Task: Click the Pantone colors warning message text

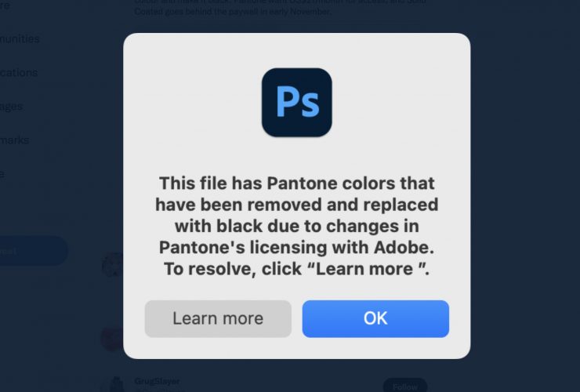Action: pos(296,226)
